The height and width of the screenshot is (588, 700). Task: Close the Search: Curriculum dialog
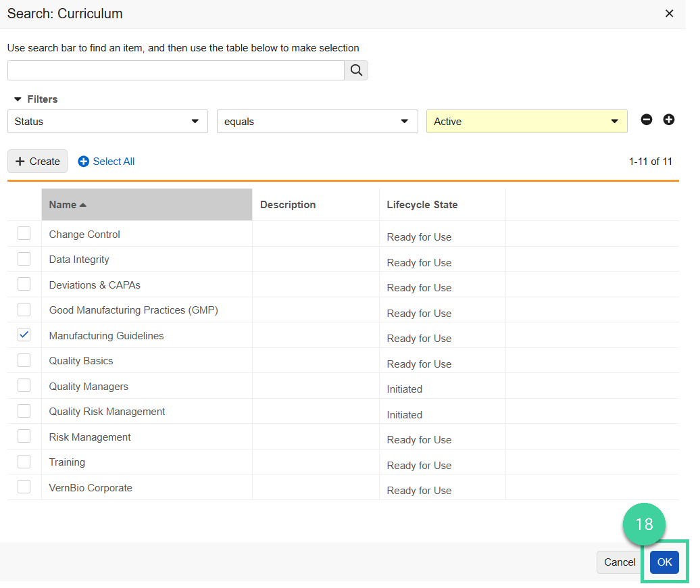[x=669, y=14]
